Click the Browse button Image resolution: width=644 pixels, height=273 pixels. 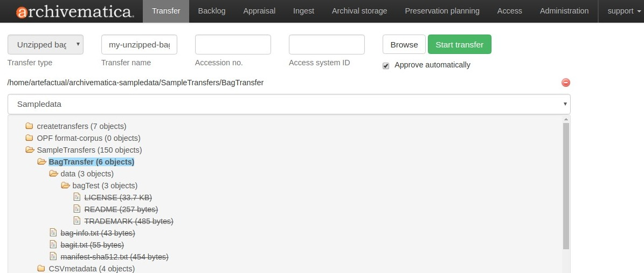pos(404,45)
